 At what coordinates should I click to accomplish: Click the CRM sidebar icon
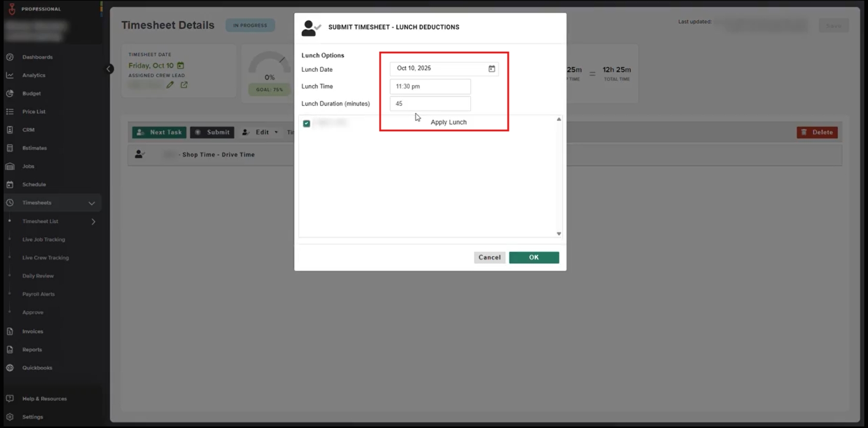point(10,130)
